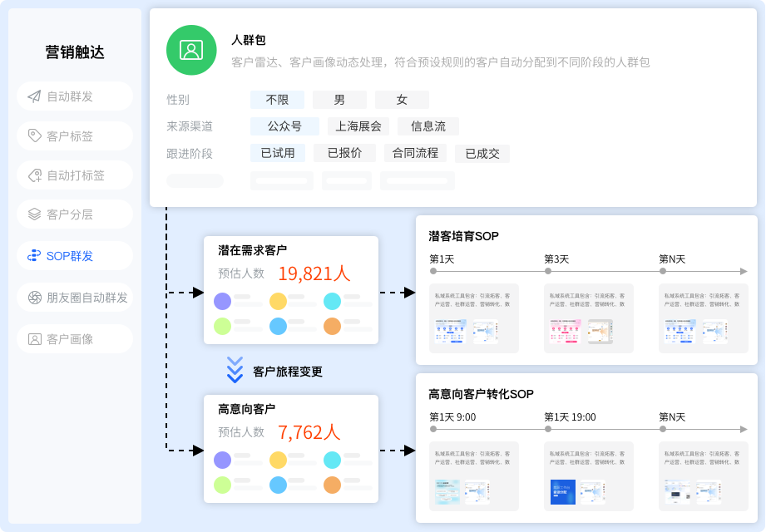The height and width of the screenshot is (532, 766).
Task: Click the 营销触达 sidebar heading
Action: pos(75,52)
